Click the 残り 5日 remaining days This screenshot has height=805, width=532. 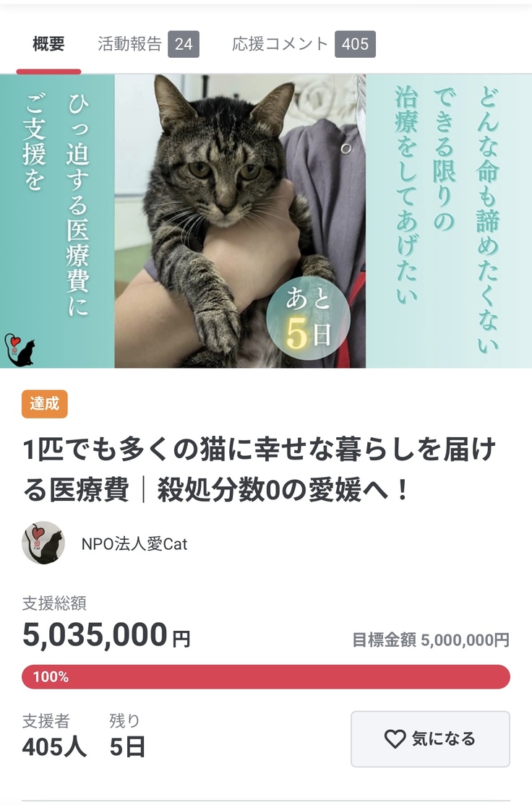[126, 735]
